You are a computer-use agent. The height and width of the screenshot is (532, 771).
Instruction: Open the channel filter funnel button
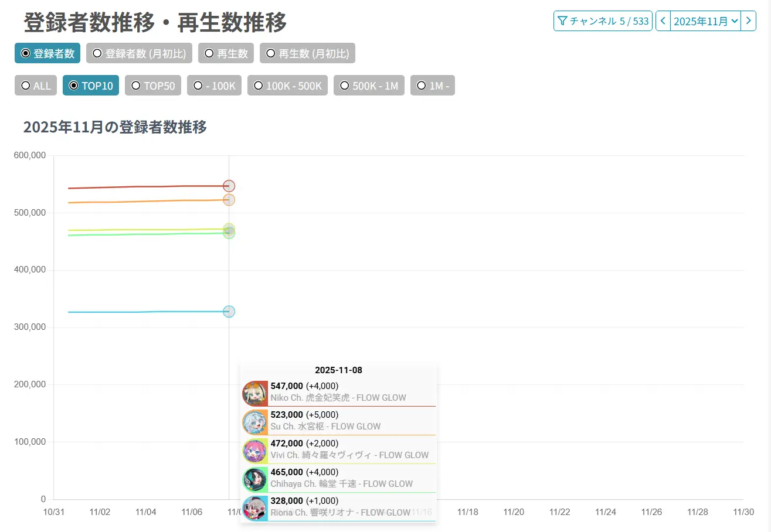603,21
